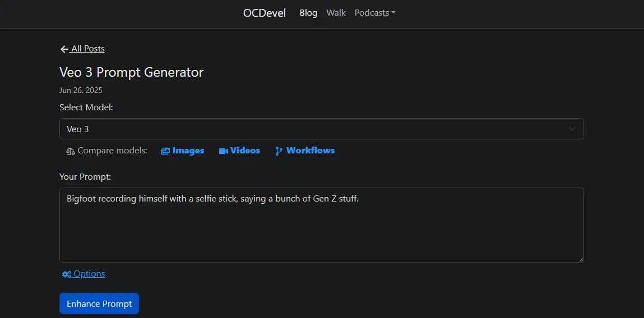The height and width of the screenshot is (318, 644).
Task: Click the Images picture icon
Action: click(165, 151)
